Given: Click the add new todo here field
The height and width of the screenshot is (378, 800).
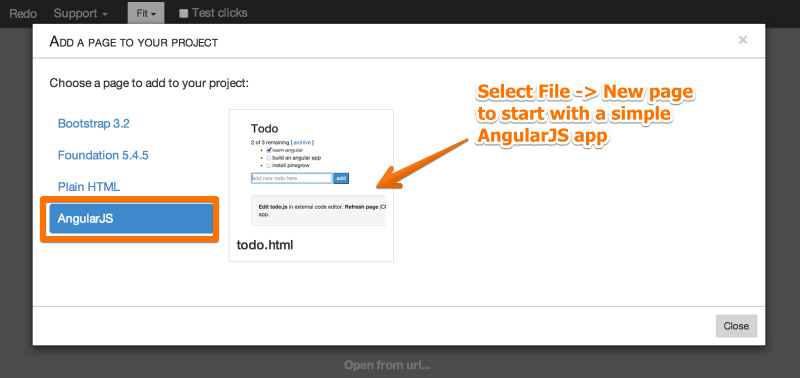Looking at the screenshot, I should point(291,179).
